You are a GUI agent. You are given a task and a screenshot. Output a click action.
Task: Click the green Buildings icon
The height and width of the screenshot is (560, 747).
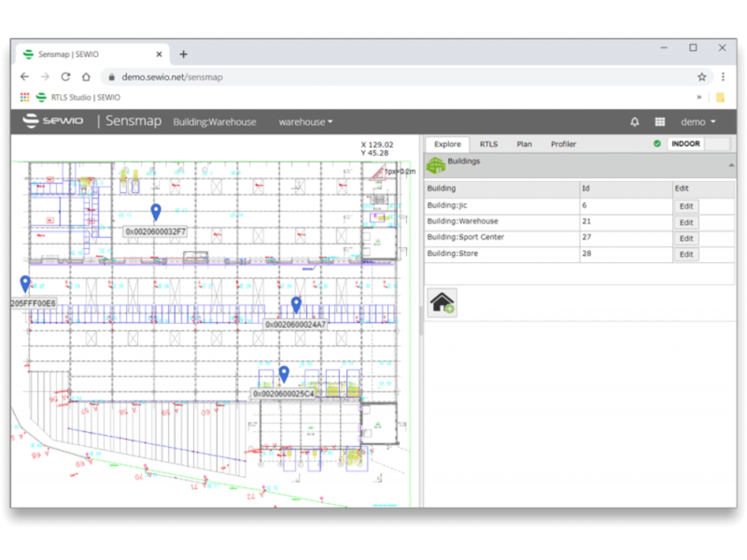click(435, 166)
